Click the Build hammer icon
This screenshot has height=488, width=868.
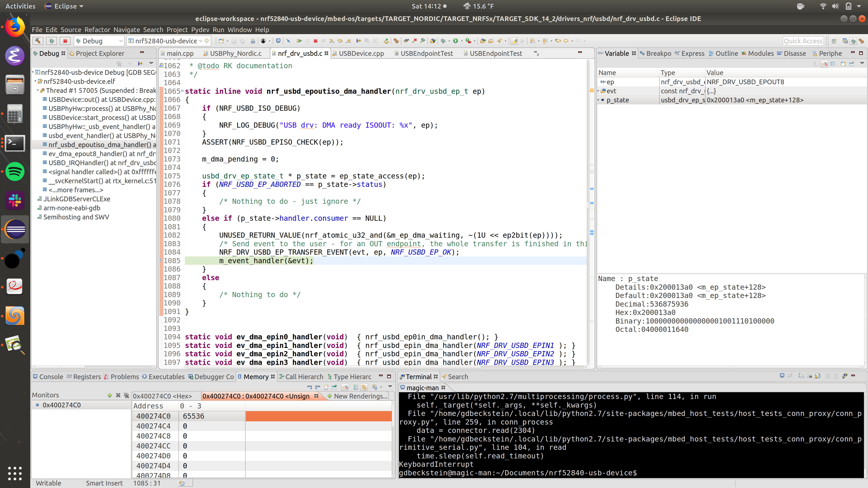[x=38, y=41]
